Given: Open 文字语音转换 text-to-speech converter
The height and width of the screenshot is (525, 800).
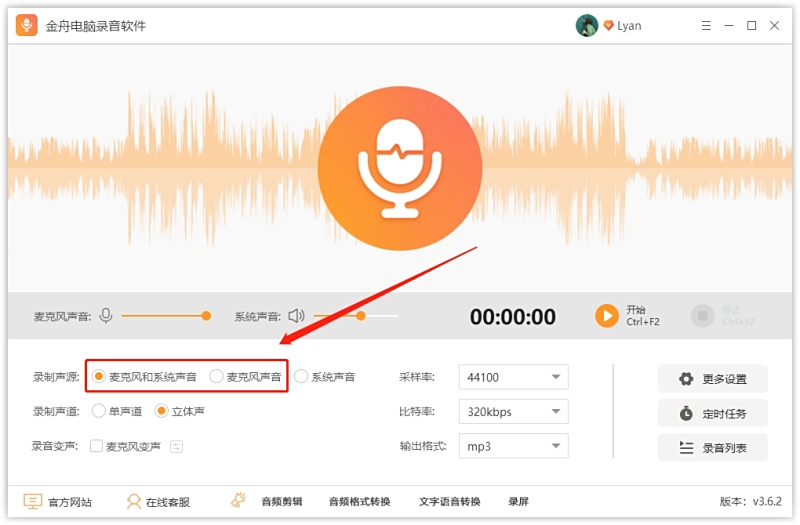Looking at the screenshot, I should click(x=449, y=502).
